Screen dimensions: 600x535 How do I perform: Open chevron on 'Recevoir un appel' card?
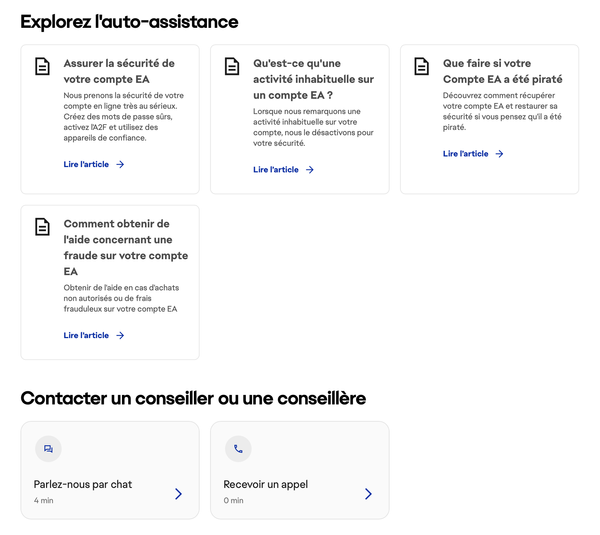[368, 493]
